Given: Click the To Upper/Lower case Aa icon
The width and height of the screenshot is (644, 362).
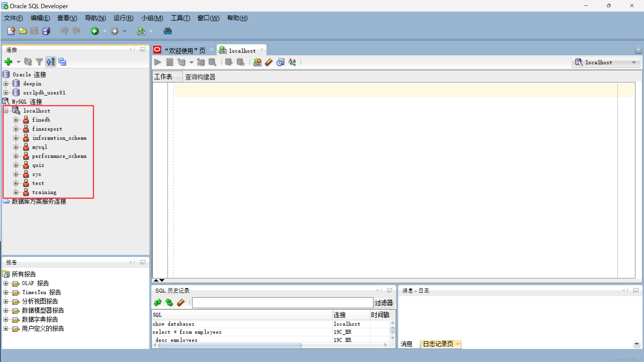Looking at the screenshot, I should click(292, 62).
